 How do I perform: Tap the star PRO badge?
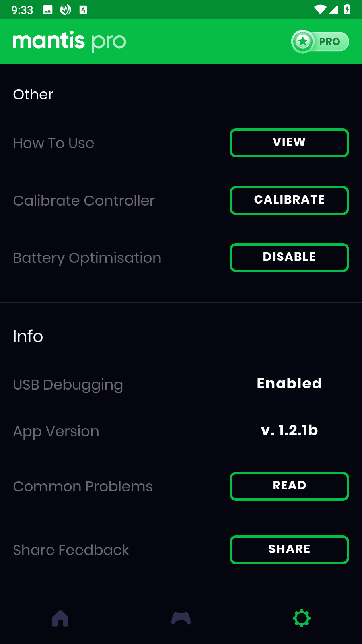[320, 41]
